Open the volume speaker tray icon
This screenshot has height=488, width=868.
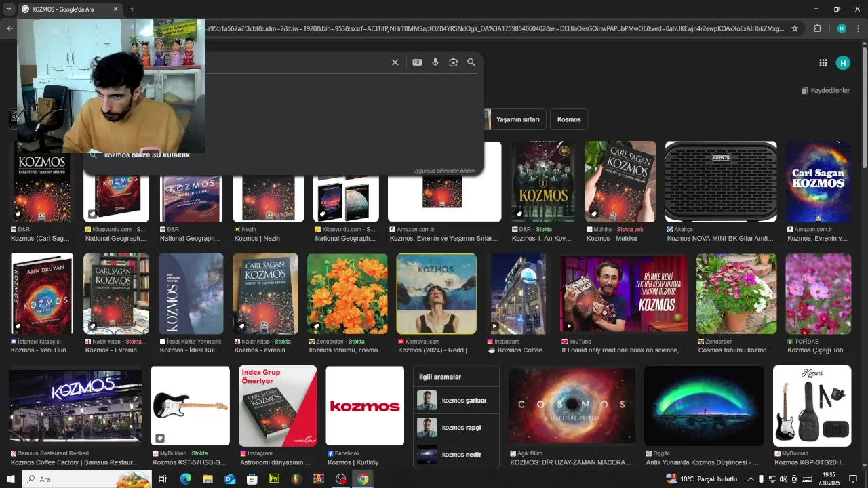coord(784,479)
